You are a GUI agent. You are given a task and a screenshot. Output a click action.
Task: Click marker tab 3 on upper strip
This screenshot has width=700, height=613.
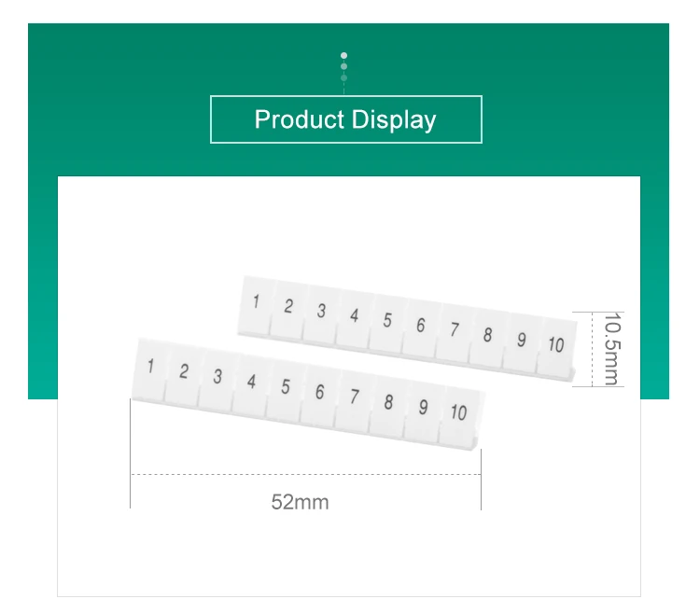click(x=321, y=314)
